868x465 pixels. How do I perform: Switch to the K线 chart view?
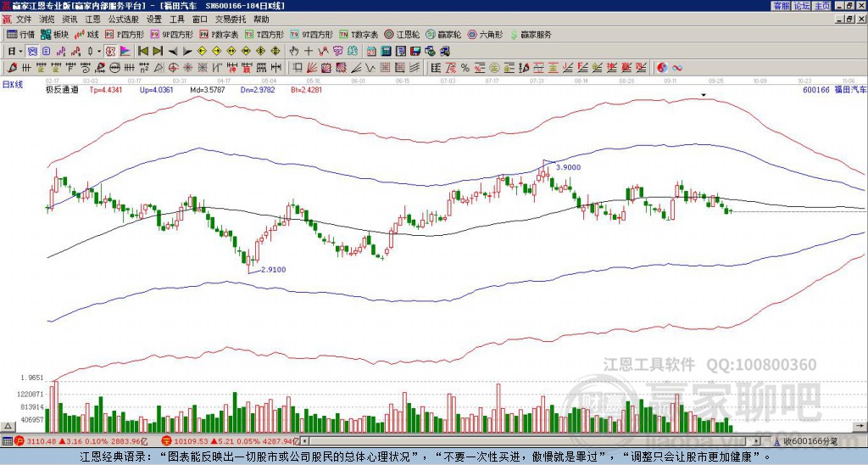point(86,34)
